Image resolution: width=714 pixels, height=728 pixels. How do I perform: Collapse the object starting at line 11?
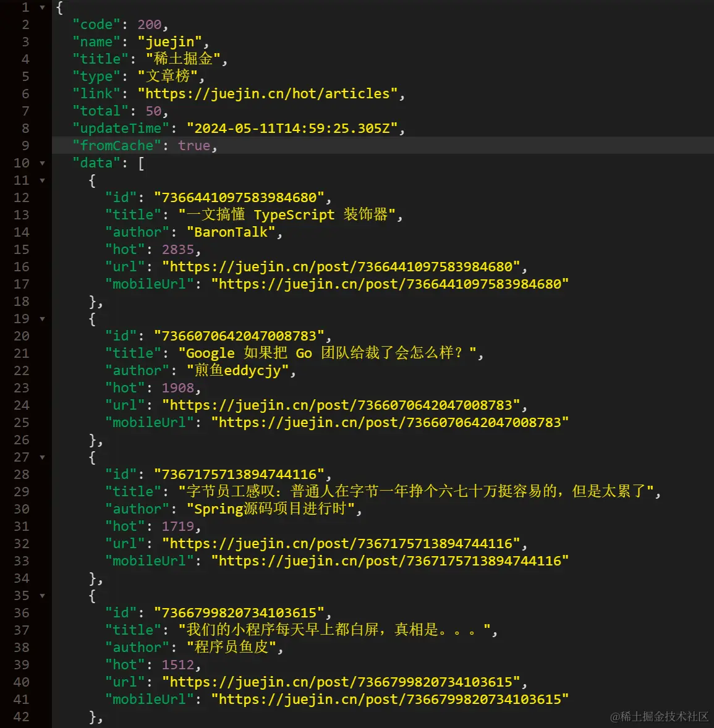(x=42, y=180)
